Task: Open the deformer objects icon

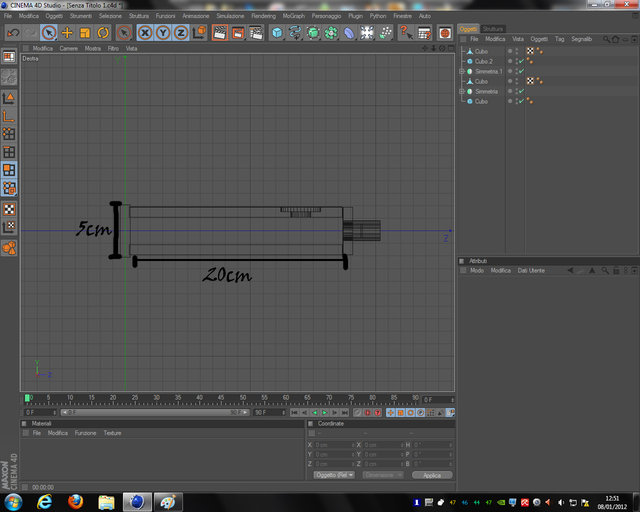Action: coord(349,33)
